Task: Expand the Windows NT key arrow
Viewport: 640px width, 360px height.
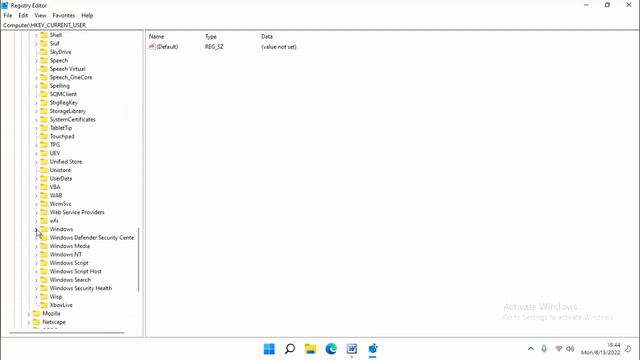Action: pos(36,255)
